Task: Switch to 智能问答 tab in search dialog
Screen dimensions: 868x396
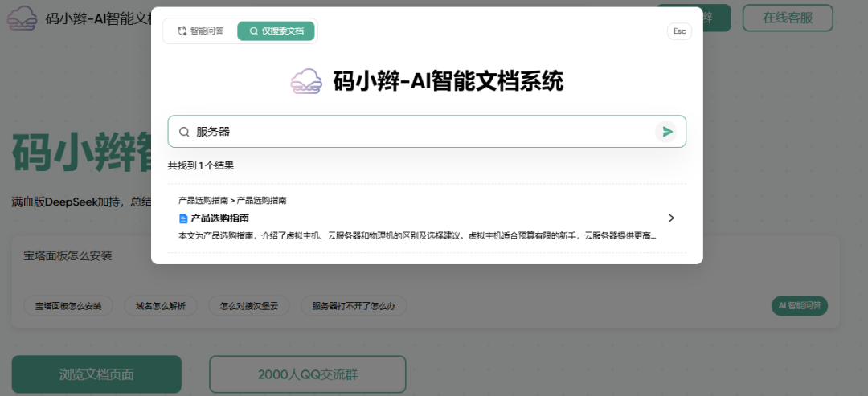Action: coord(200,31)
